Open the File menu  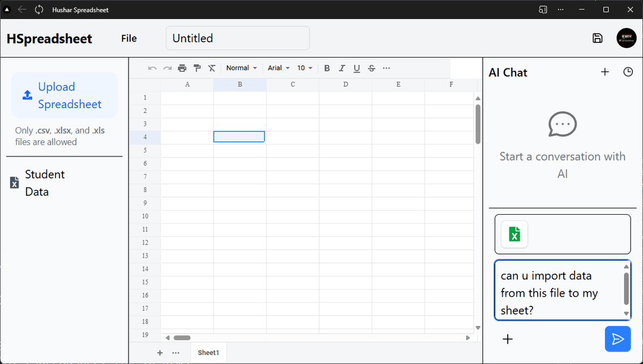tap(129, 38)
